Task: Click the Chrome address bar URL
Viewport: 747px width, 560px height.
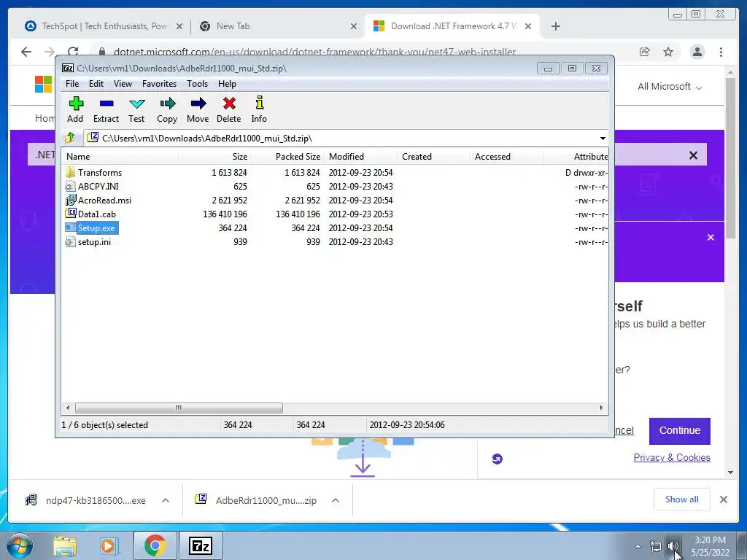Action: [x=314, y=52]
